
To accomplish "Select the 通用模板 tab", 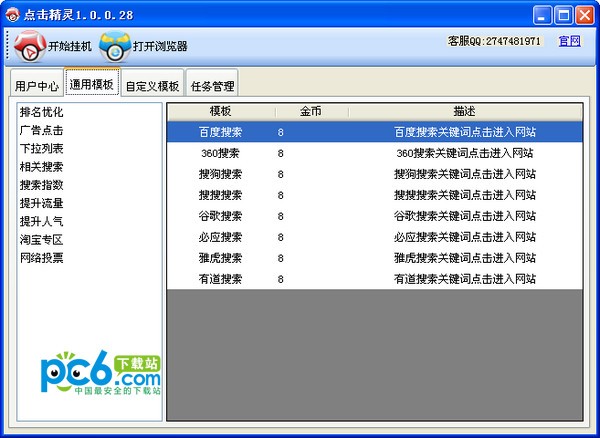I will coord(92,82).
